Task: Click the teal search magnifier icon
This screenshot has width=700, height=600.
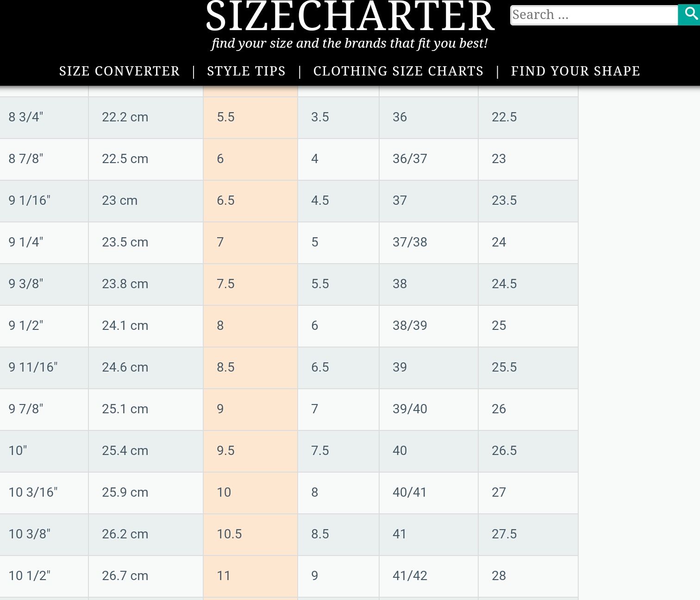Action: (690, 14)
